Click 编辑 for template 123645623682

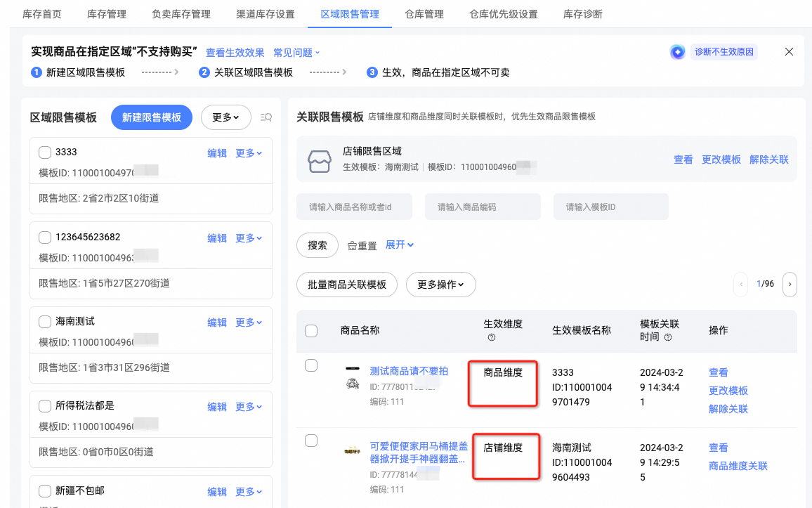(x=217, y=238)
